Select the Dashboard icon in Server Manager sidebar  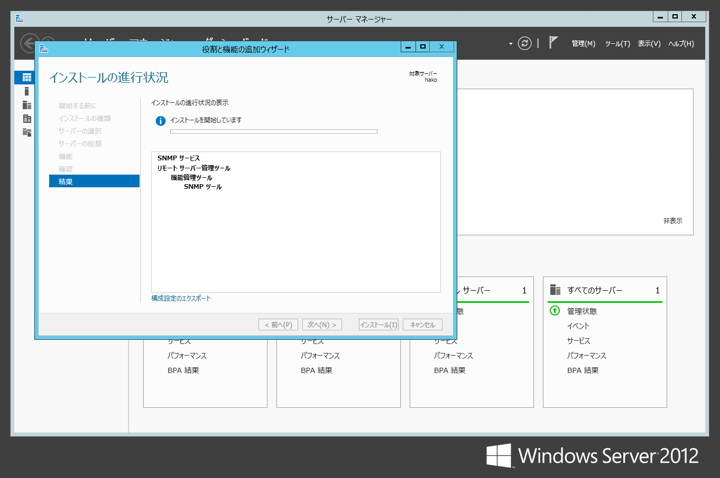(27, 77)
